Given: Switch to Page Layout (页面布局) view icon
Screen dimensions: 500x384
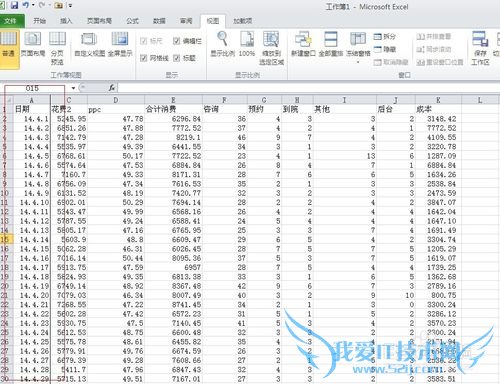Looking at the screenshot, I should coord(33,44).
